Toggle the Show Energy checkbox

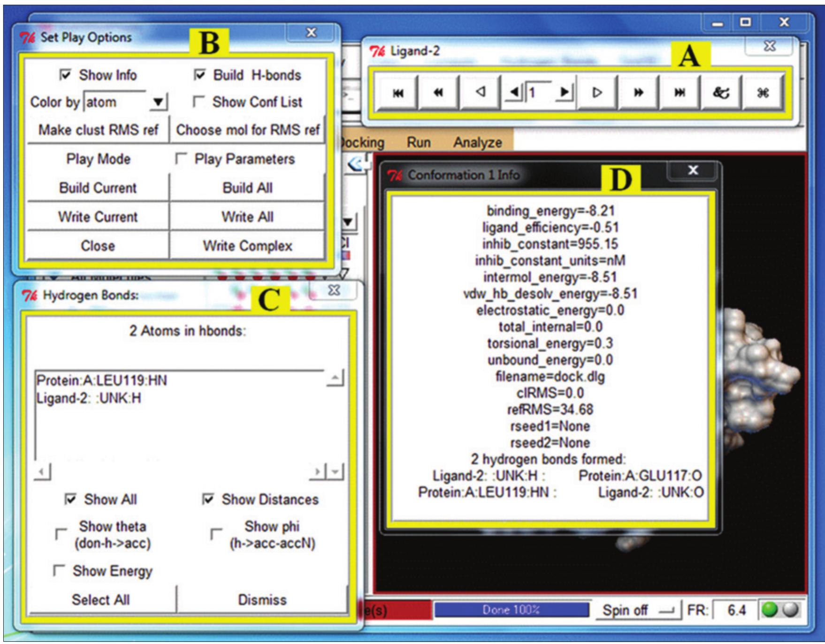tap(59, 571)
